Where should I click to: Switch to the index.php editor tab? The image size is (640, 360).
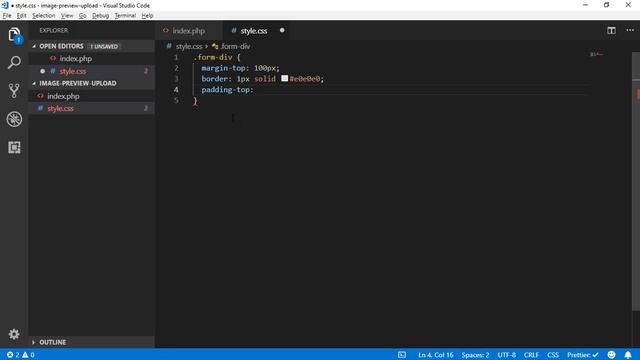189,31
